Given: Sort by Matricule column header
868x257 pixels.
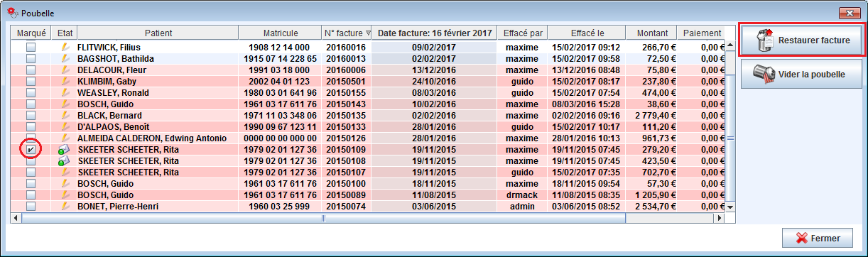Looking at the screenshot, I should 280,33.
